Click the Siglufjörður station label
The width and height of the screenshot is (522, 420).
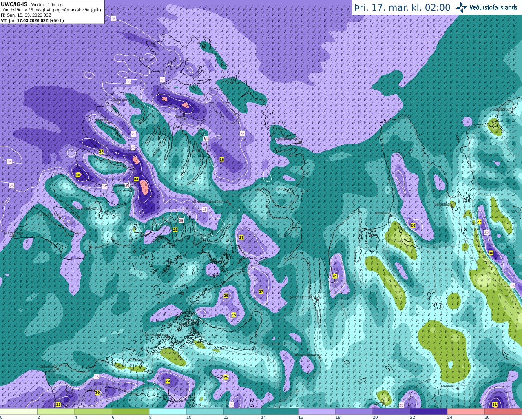(x=502, y=109)
